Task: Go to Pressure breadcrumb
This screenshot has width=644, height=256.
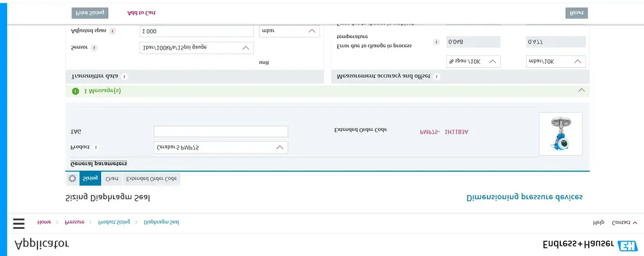Action: (x=75, y=222)
